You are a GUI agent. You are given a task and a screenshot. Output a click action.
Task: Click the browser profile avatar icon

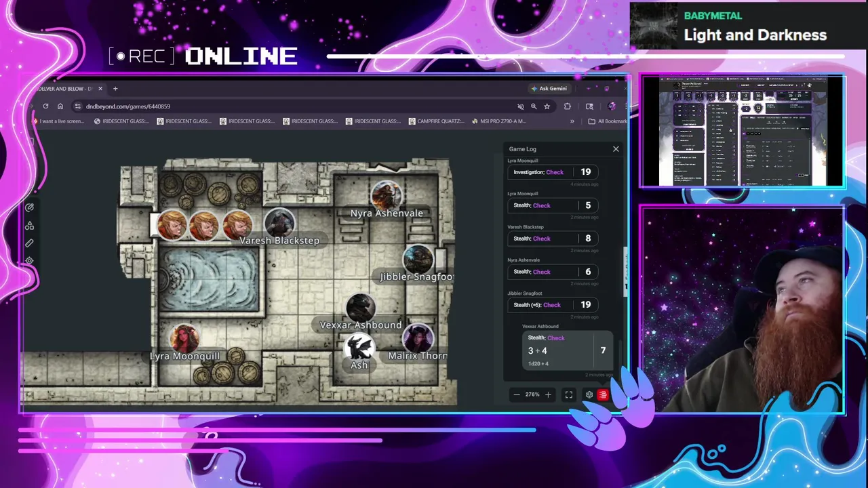(x=612, y=106)
